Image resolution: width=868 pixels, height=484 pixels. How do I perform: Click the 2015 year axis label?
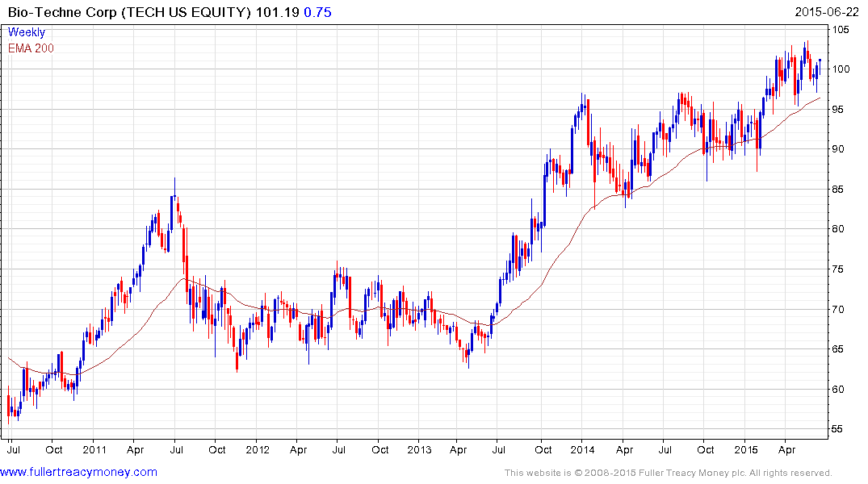click(x=745, y=449)
